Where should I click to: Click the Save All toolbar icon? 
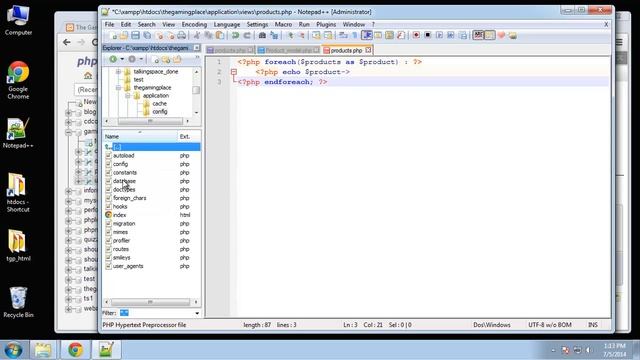point(147,36)
